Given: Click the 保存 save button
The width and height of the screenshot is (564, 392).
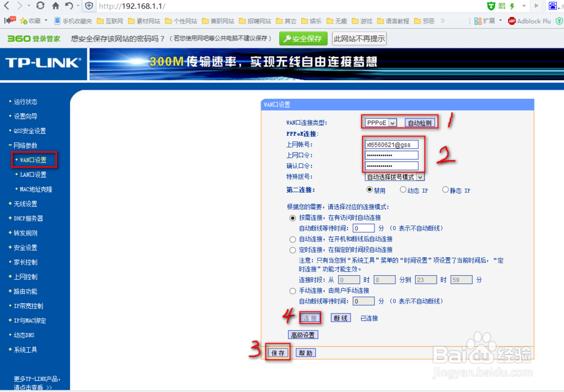Looking at the screenshot, I should click(277, 352).
